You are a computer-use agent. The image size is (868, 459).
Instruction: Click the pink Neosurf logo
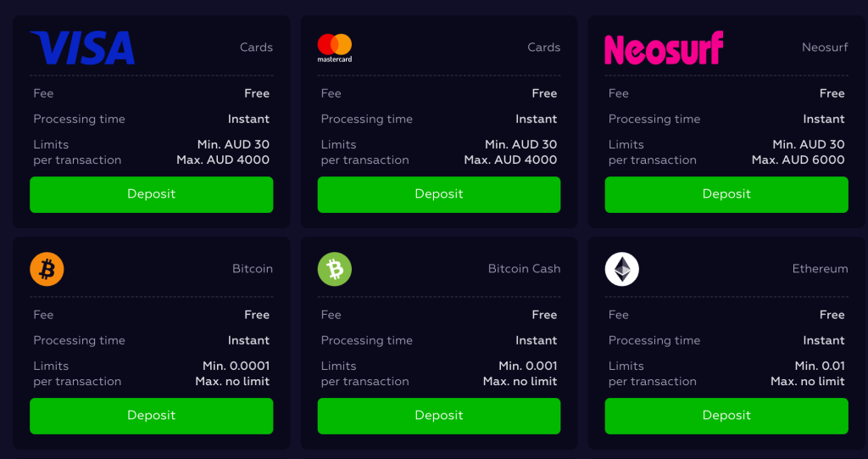[x=664, y=48]
